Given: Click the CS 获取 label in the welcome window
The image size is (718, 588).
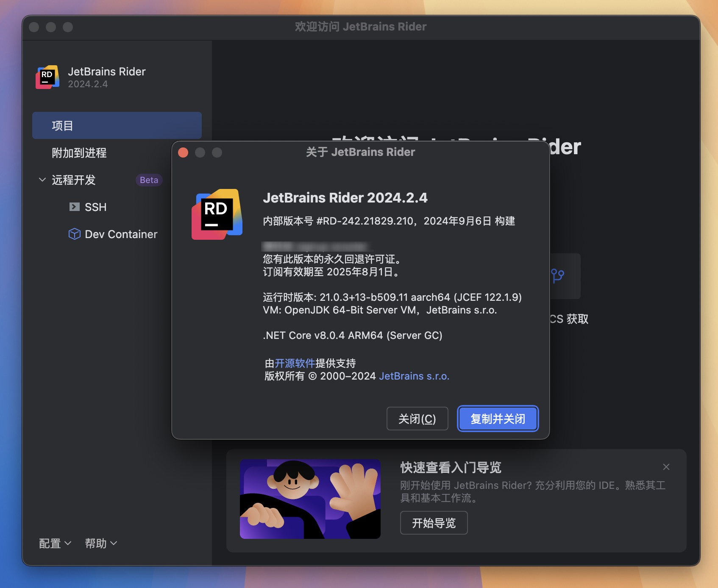Looking at the screenshot, I should click(x=569, y=319).
